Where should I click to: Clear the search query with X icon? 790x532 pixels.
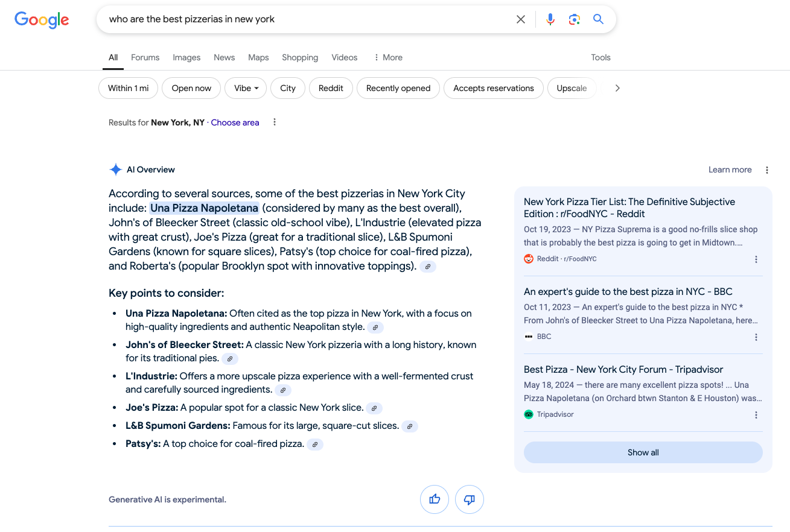pyautogui.click(x=521, y=19)
